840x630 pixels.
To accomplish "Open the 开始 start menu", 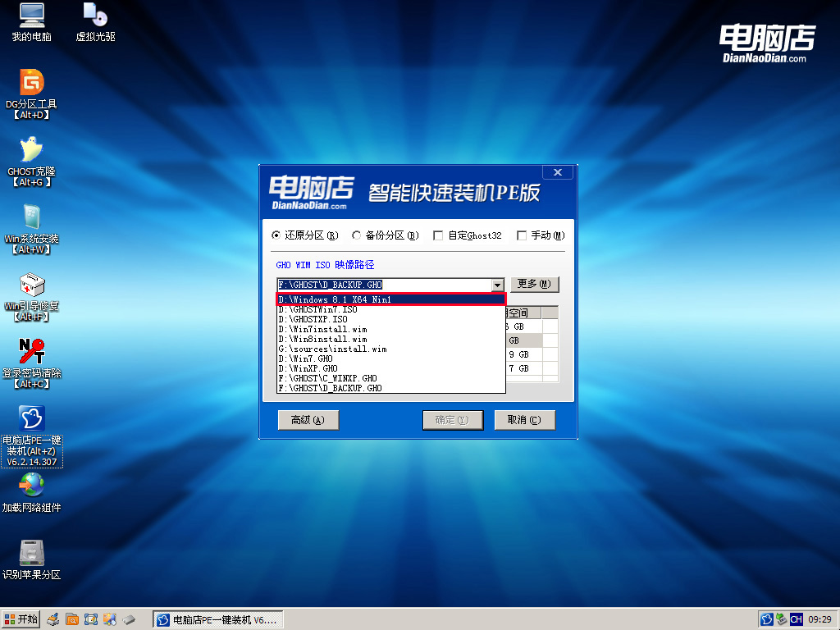I will (x=21, y=619).
